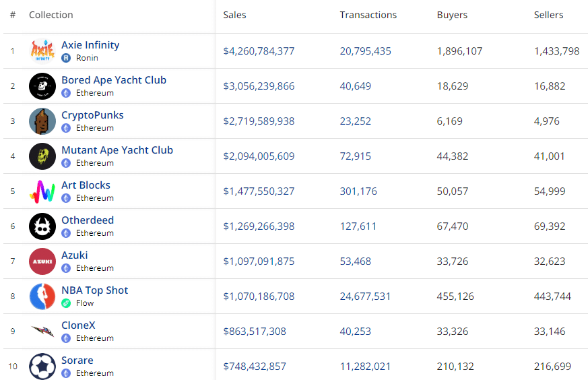The image size is (588, 380).
Task: Open the CryptoPunks collection link
Action: [x=92, y=115]
